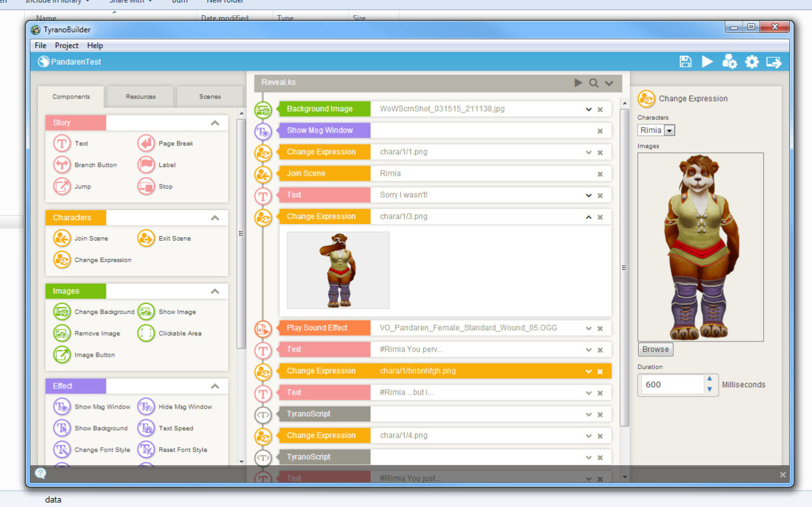Viewport: 812px width, 507px height.
Task: Remove the Join Scene Rimia row
Action: (600, 174)
